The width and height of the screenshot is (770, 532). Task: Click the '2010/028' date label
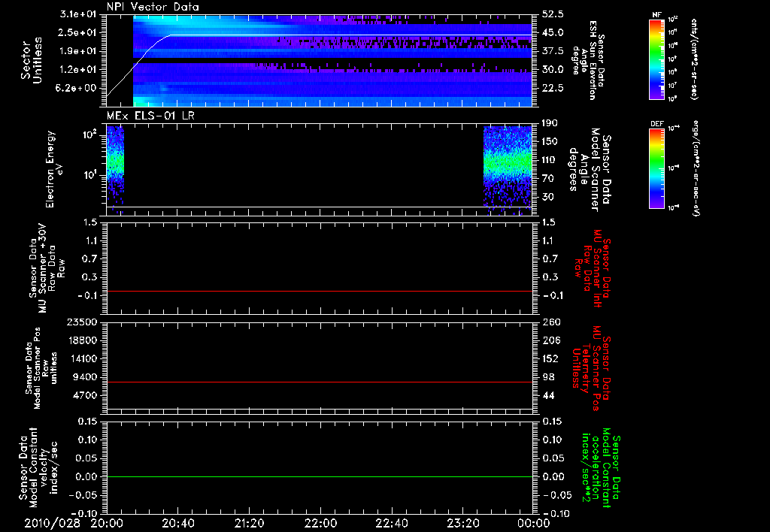tap(52, 524)
